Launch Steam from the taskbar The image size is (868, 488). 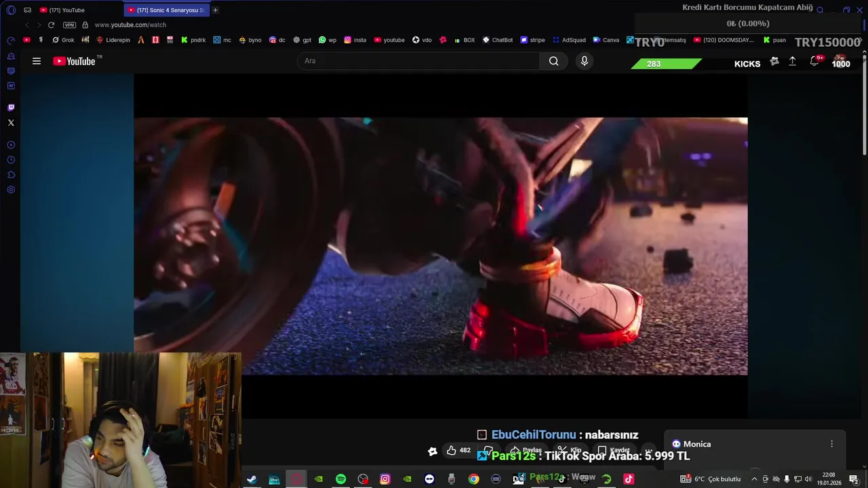point(252,479)
